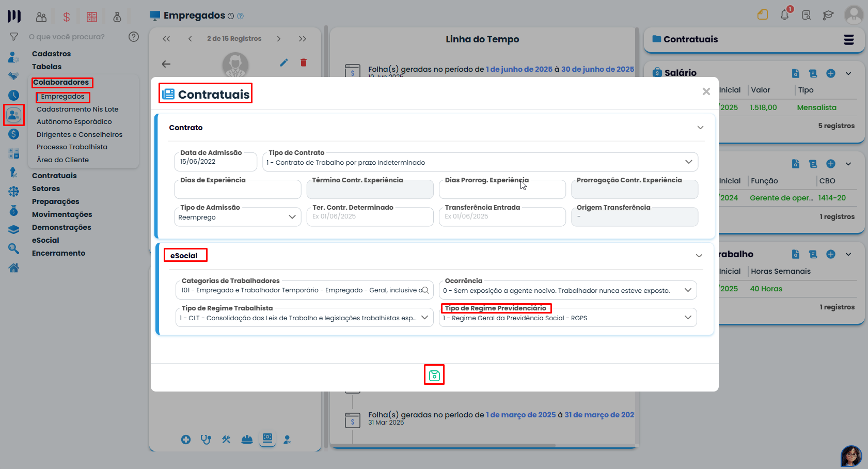Click the Dias de Experiência field
This screenshot has width=868, height=469.
click(238, 190)
